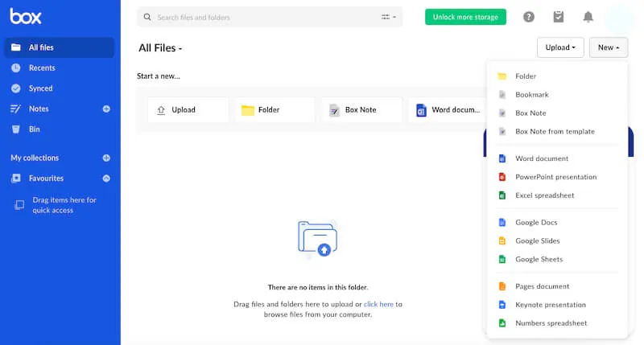Click the search filter options icon
The image size is (644, 345).
pyautogui.click(x=389, y=17)
